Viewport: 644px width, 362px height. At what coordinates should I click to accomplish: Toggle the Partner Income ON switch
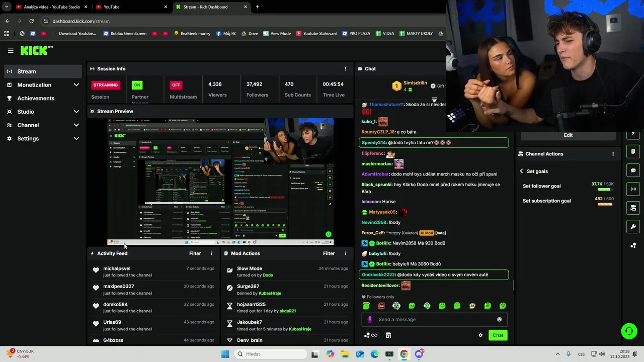(137, 85)
